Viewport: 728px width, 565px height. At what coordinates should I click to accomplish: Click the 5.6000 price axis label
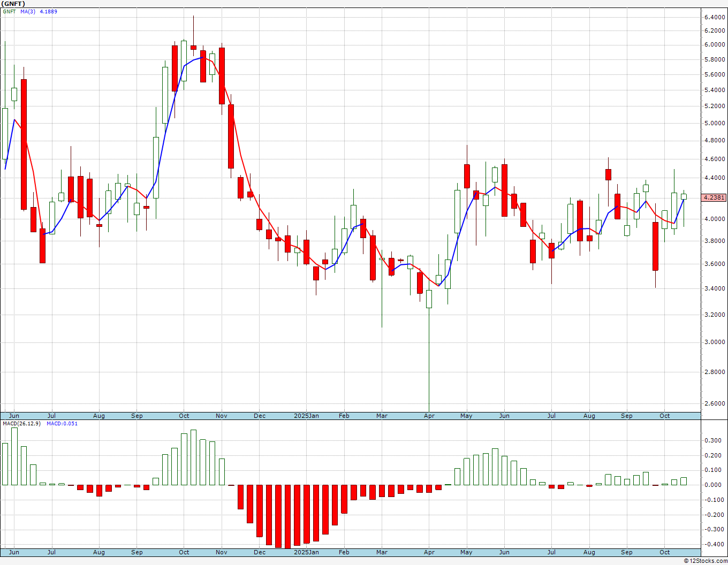tap(715, 74)
